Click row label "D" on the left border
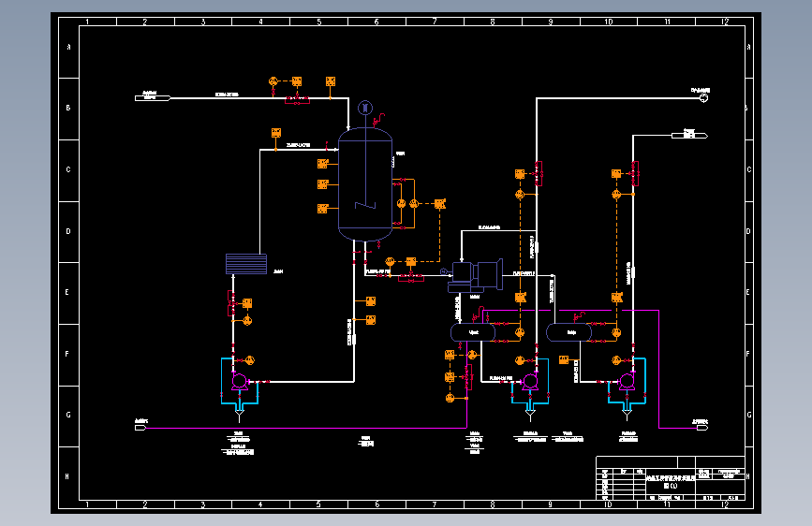The height and width of the screenshot is (526, 812). pyautogui.click(x=68, y=231)
